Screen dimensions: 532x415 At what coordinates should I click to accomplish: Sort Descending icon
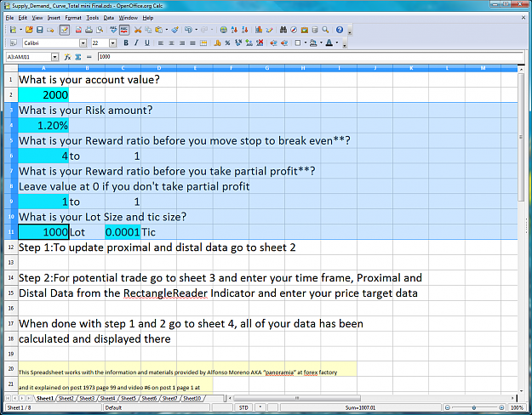point(244,30)
